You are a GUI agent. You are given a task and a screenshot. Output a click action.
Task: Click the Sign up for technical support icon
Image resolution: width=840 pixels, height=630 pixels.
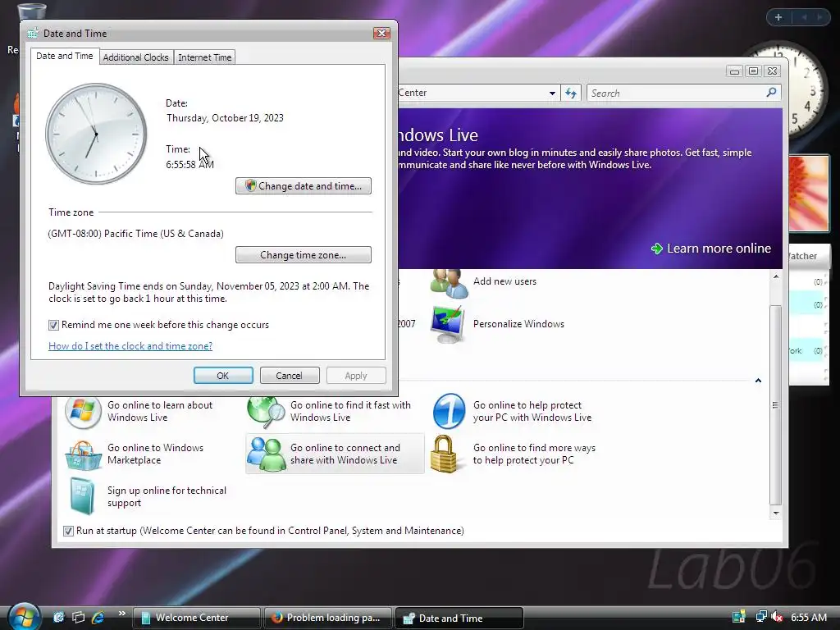pyautogui.click(x=82, y=496)
